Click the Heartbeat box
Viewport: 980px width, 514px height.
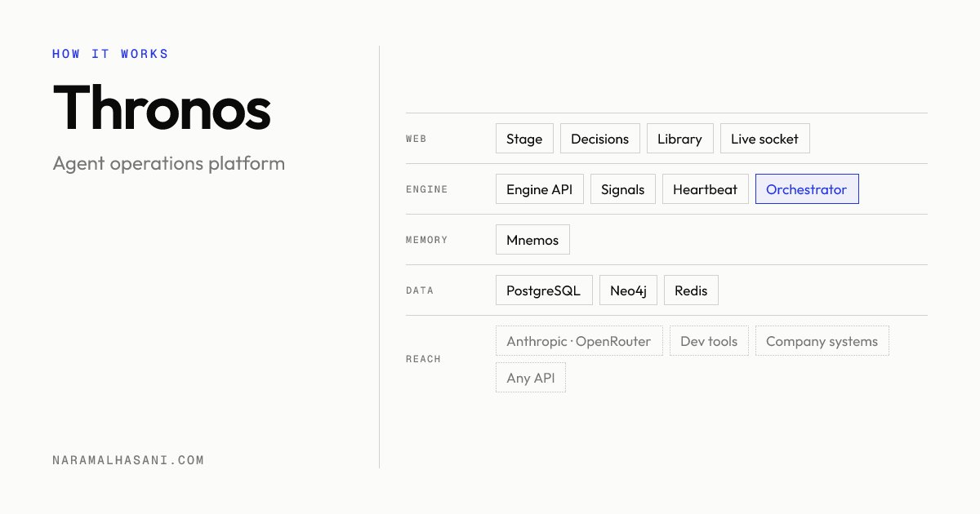click(706, 189)
